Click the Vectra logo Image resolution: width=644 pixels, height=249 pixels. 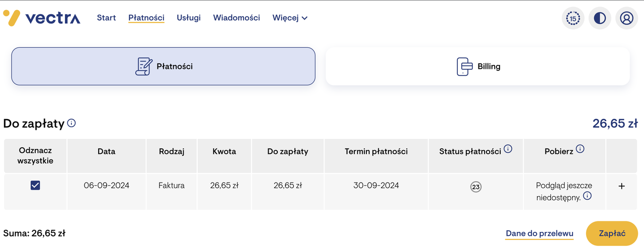pyautogui.click(x=42, y=18)
